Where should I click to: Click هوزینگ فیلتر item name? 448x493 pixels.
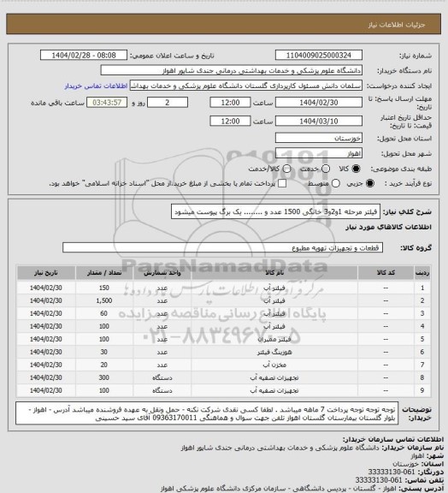274,352
